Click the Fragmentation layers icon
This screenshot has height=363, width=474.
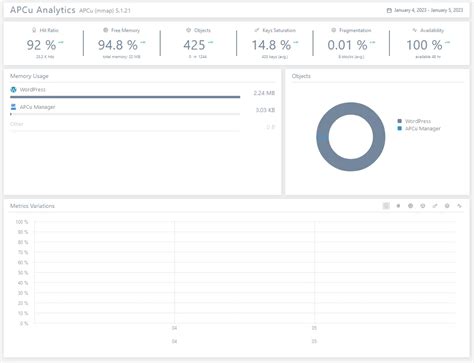(334, 30)
